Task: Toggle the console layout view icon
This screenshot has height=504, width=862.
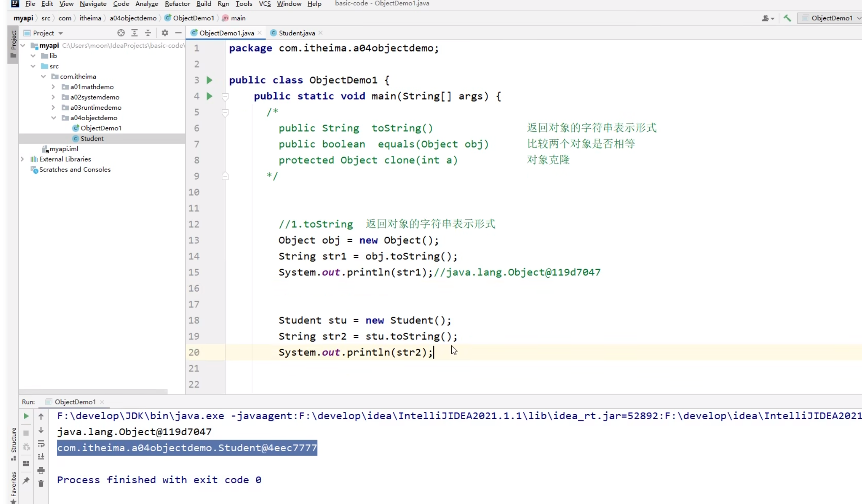Action: point(26,463)
